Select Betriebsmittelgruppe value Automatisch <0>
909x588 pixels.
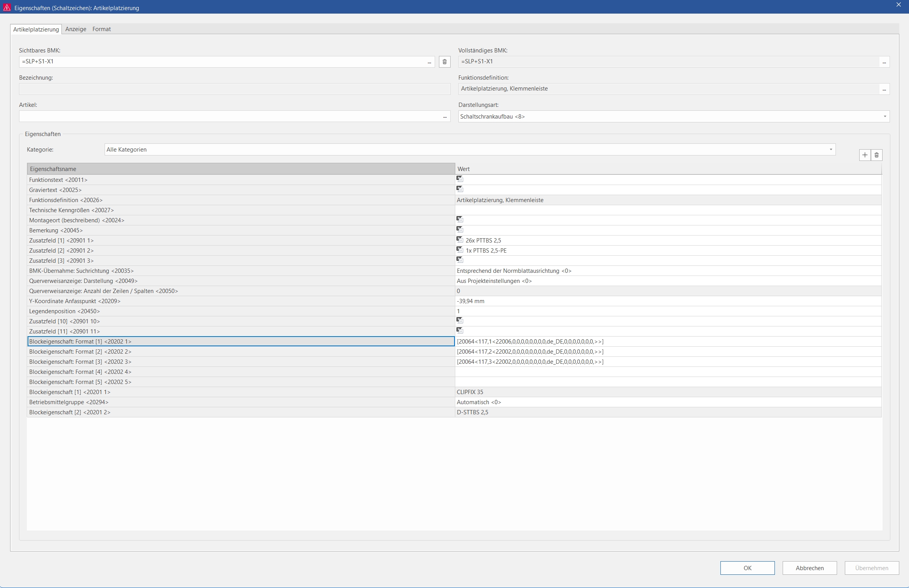coord(479,402)
